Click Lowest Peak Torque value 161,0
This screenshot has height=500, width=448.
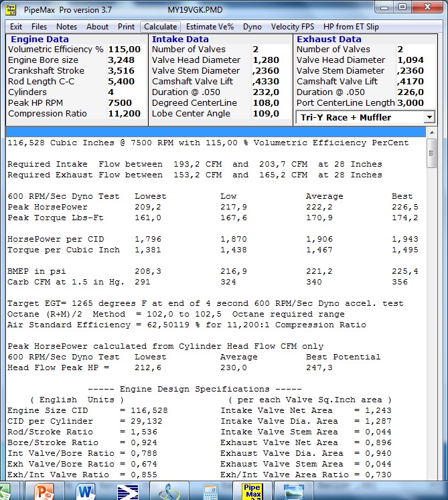(x=148, y=218)
